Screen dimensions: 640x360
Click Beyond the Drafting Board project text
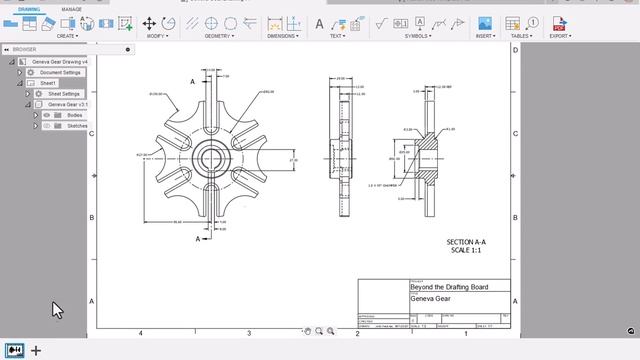click(449, 287)
